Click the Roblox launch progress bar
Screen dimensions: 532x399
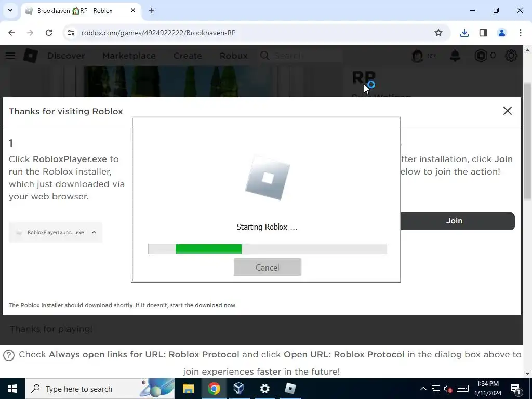click(x=268, y=249)
